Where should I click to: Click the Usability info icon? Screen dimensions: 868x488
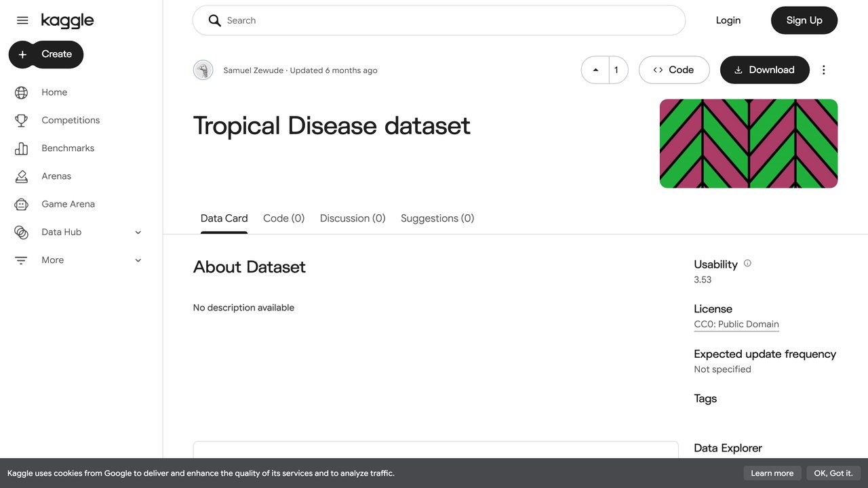tap(747, 264)
